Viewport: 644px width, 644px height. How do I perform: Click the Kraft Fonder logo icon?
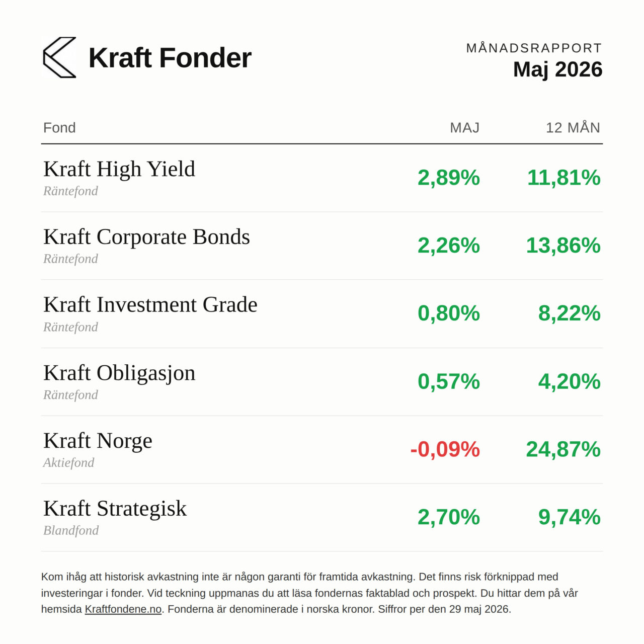(x=59, y=57)
